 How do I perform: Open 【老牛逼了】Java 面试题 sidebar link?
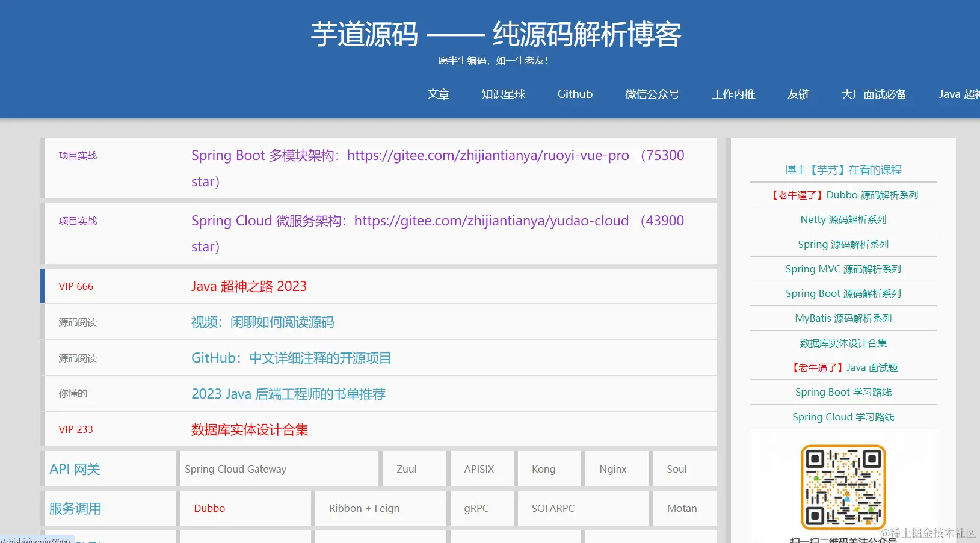tap(843, 367)
